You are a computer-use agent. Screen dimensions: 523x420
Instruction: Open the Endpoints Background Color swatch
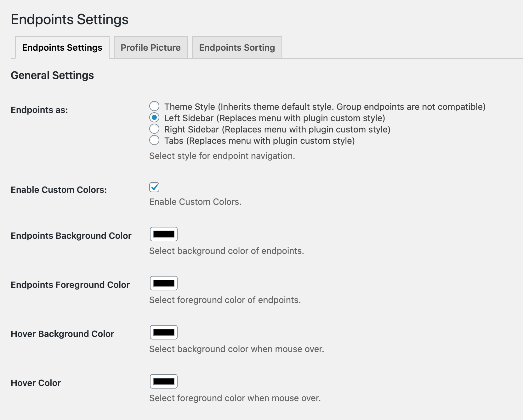pos(164,234)
